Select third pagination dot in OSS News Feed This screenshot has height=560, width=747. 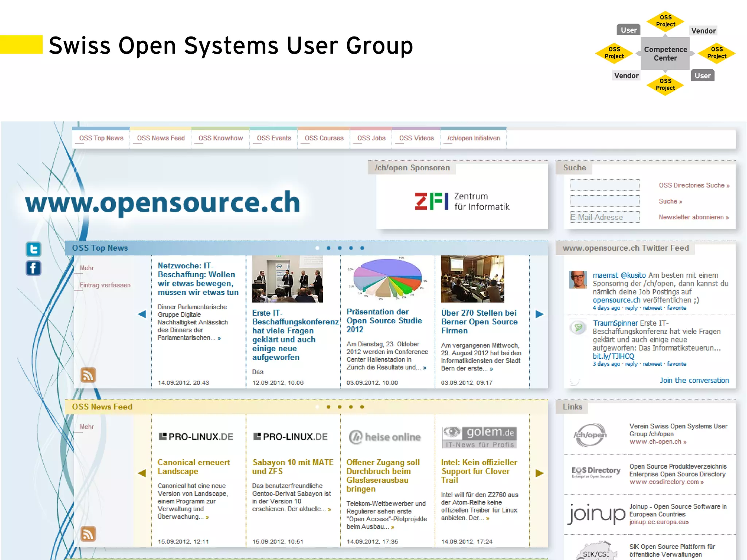point(340,407)
